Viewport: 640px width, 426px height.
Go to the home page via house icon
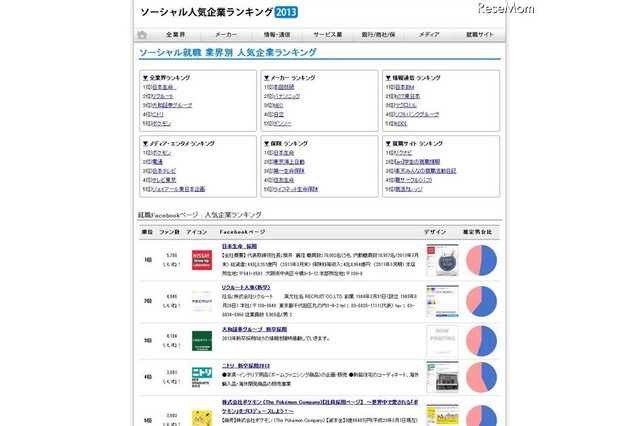point(142,35)
